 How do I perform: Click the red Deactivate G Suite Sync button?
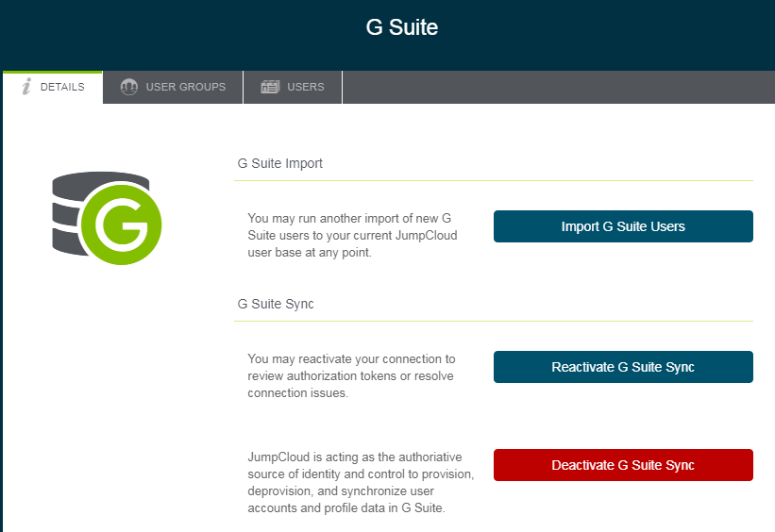(623, 465)
